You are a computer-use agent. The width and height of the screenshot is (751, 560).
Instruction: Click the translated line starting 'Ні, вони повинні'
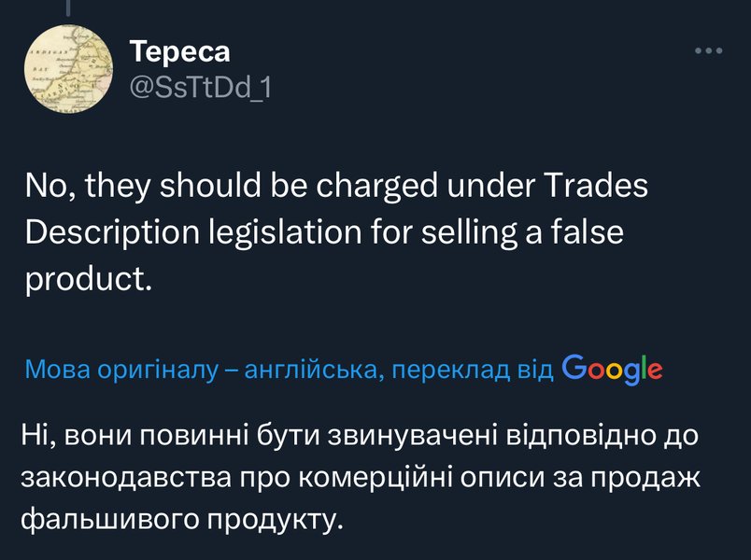[360, 435]
